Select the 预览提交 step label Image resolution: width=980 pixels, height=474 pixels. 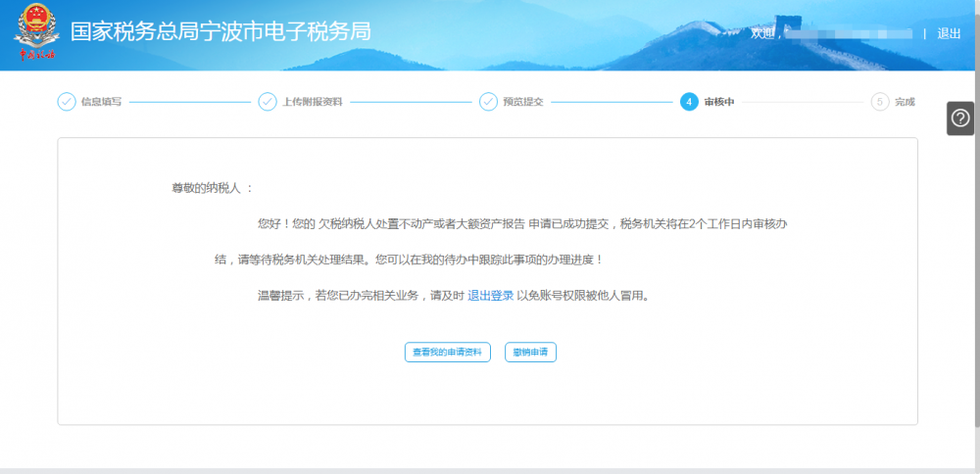(x=523, y=102)
